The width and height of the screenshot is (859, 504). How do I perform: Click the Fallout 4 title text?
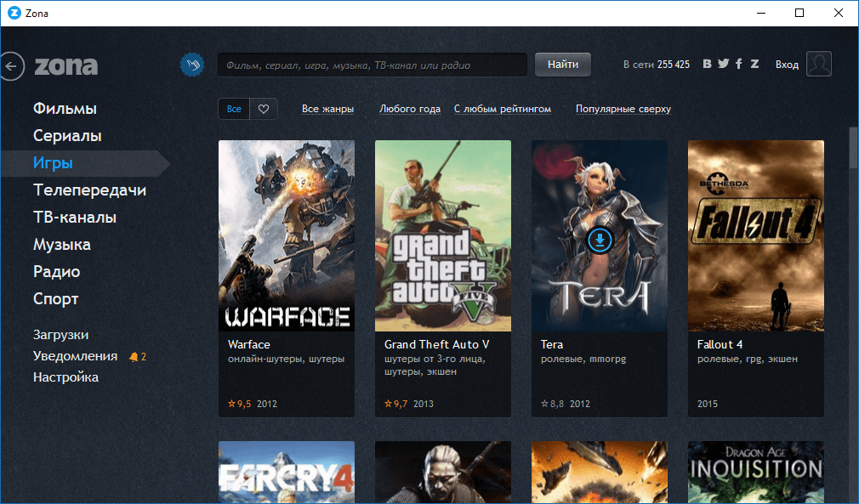coord(720,345)
